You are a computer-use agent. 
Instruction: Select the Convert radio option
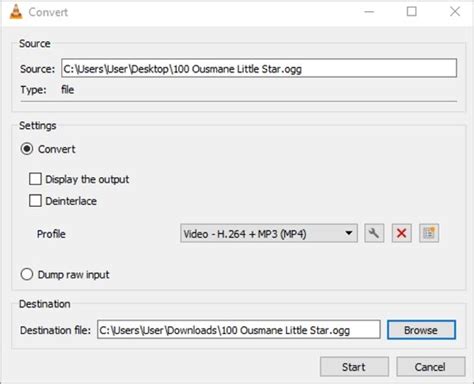[x=27, y=149]
